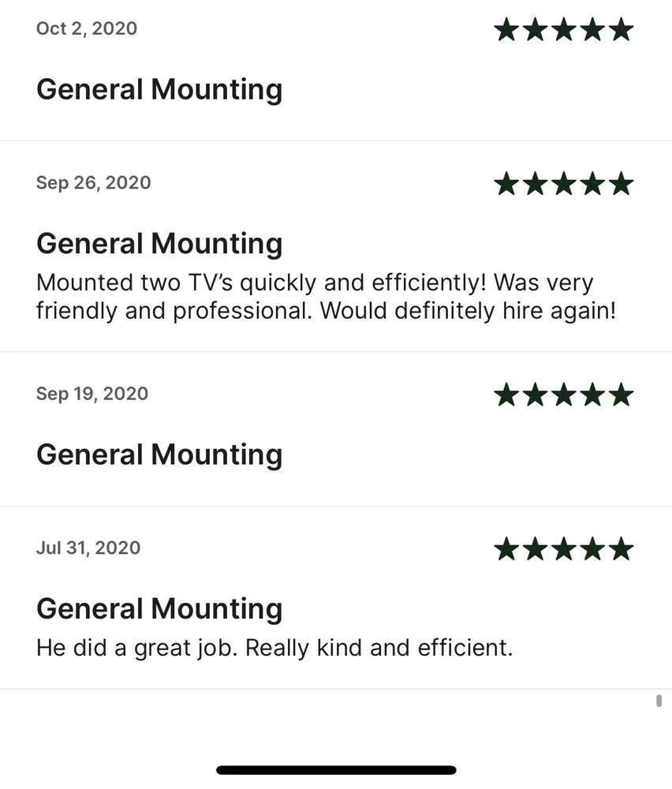
Task: Click the middle star in the Sep 19 review
Action: point(563,395)
